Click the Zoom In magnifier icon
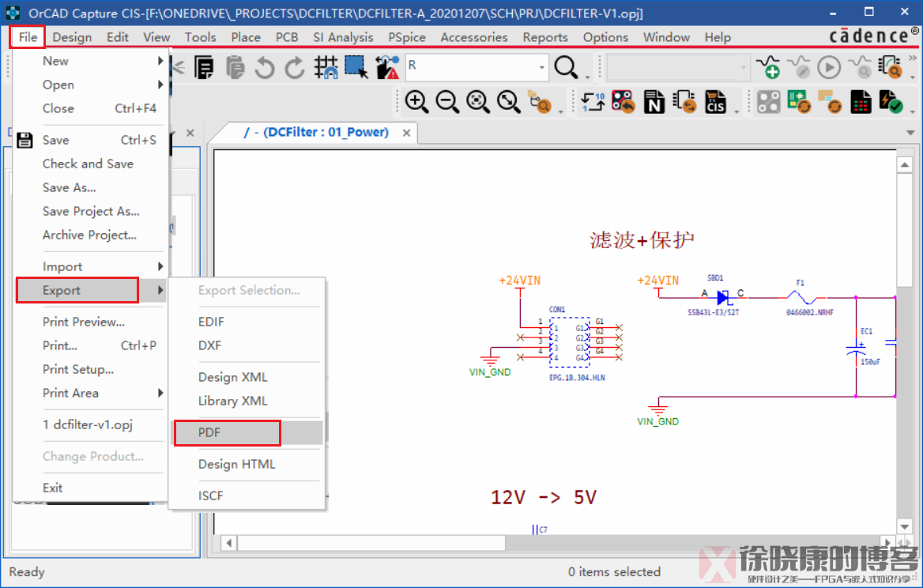Viewport: 923px width, 588px height. point(416,101)
